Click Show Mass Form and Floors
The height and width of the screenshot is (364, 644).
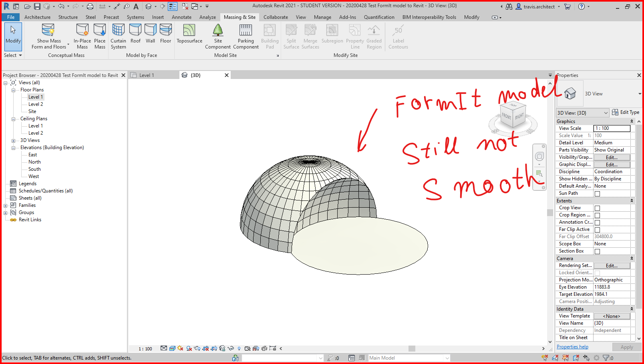tap(48, 36)
